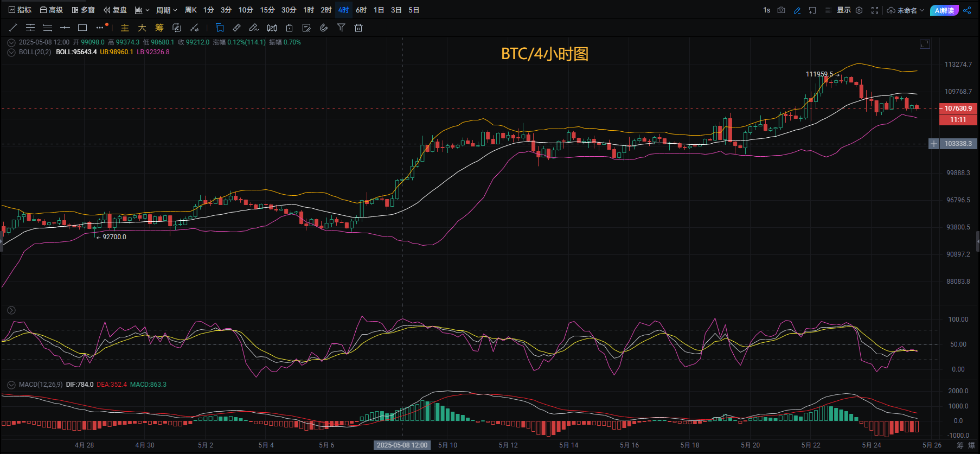The width and height of the screenshot is (980, 454).
Task: Collapse the MACD(12,26,9) indicator row
Action: pyautogui.click(x=11, y=385)
